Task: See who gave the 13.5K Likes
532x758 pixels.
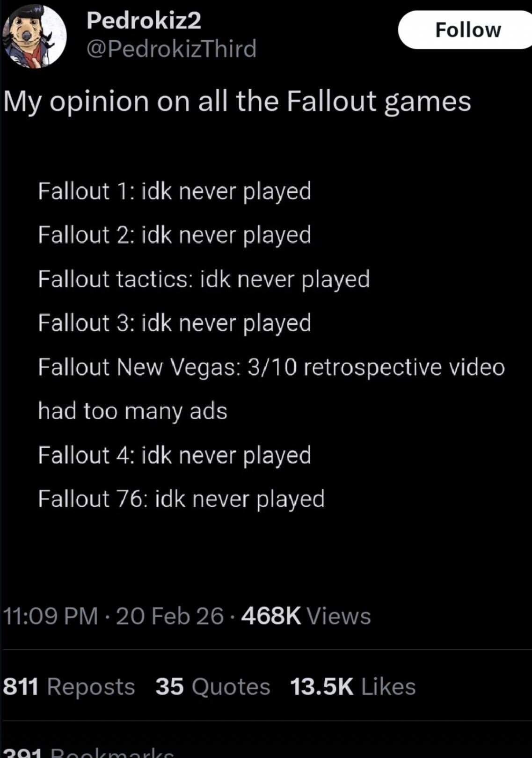Action: [x=353, y=687]
